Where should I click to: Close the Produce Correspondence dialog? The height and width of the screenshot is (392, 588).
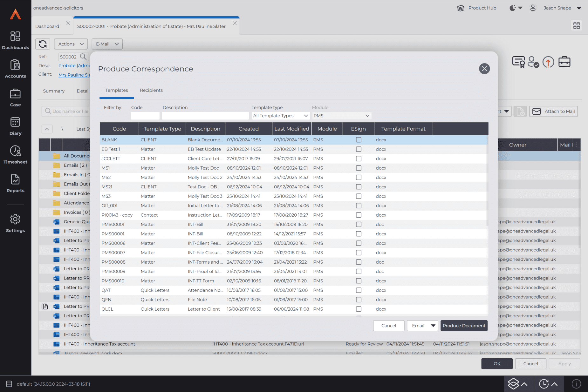[x=484, y=69]
